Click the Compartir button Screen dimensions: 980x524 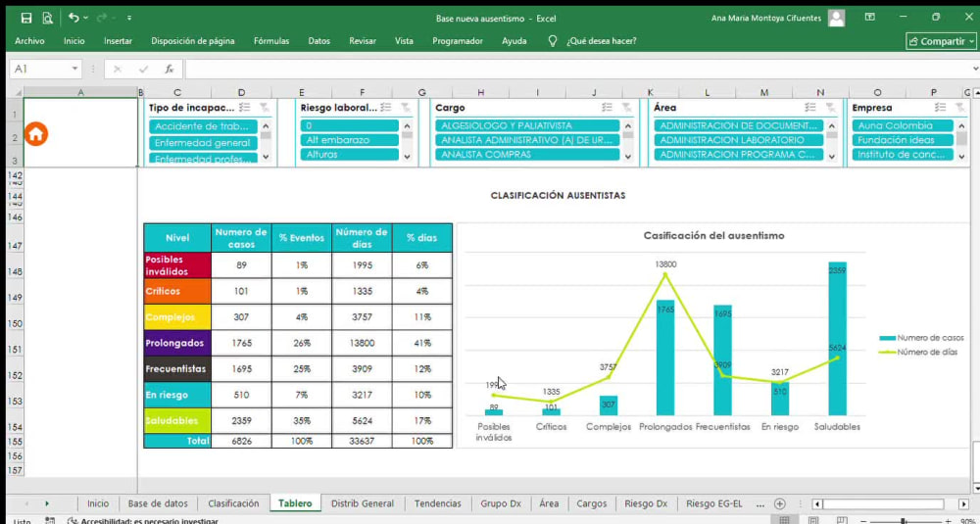coord(941,41)
